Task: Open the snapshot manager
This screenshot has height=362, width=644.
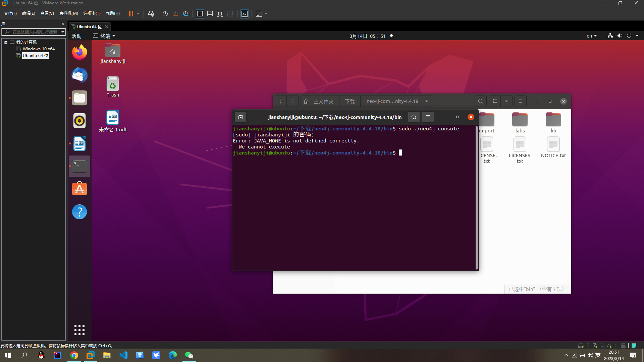Action: 186,14
